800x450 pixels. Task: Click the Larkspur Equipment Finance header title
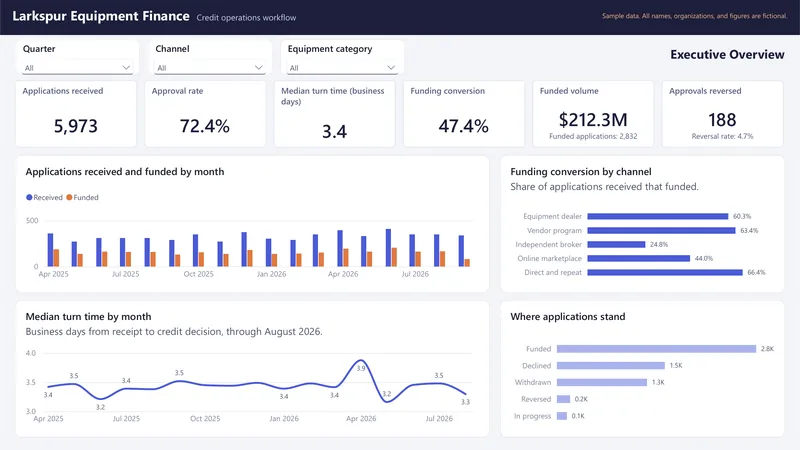tap(101, 16)
